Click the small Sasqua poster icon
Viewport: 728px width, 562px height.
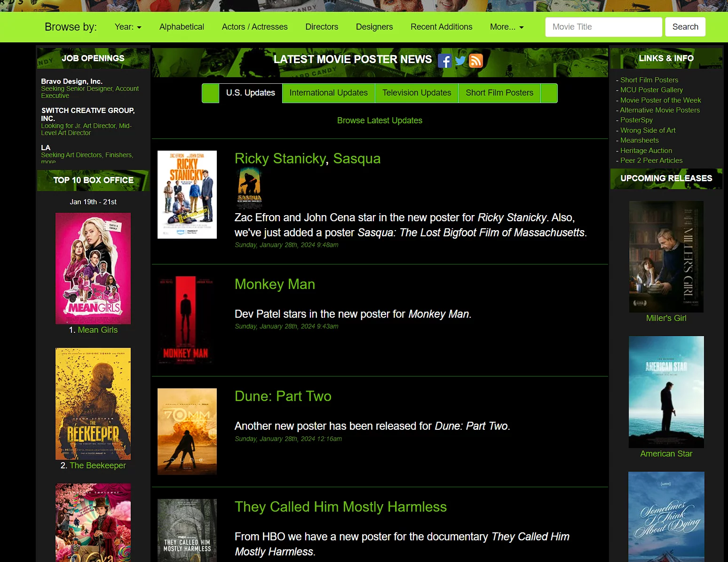pyautogui.click(x=249, y=187)
